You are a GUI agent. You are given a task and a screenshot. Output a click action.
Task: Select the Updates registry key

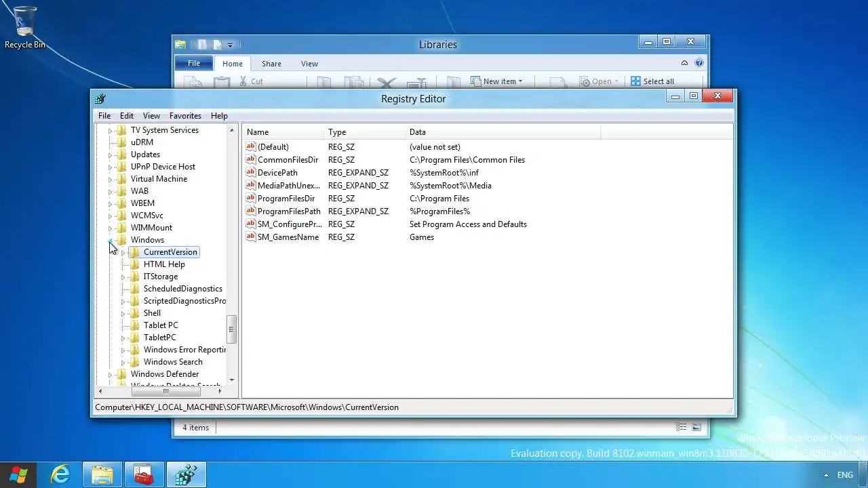point(145,155)
